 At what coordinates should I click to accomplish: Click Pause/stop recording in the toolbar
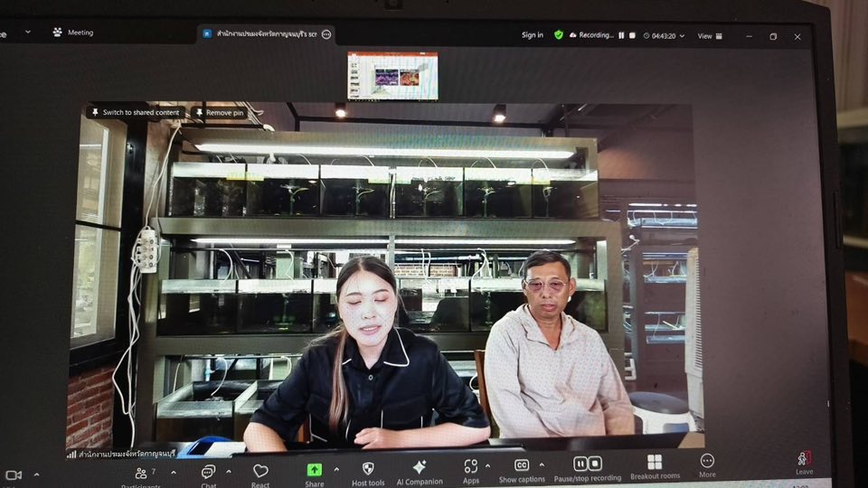click(x=588, y=469)
